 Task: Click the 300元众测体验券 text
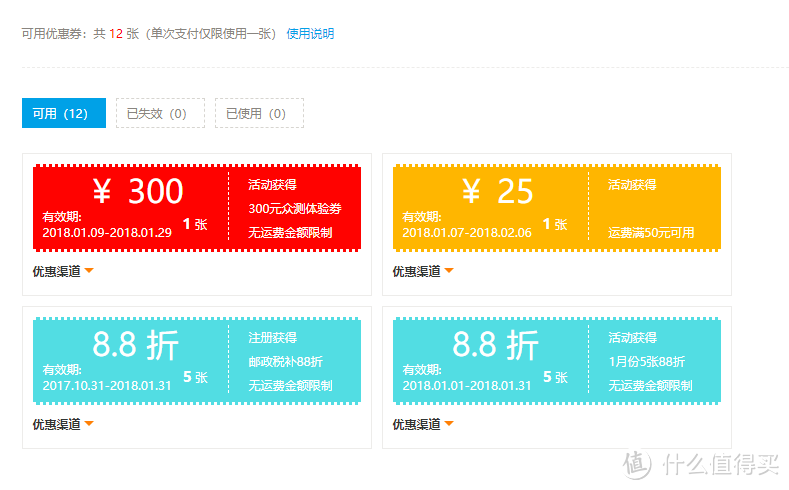[294, 208]
